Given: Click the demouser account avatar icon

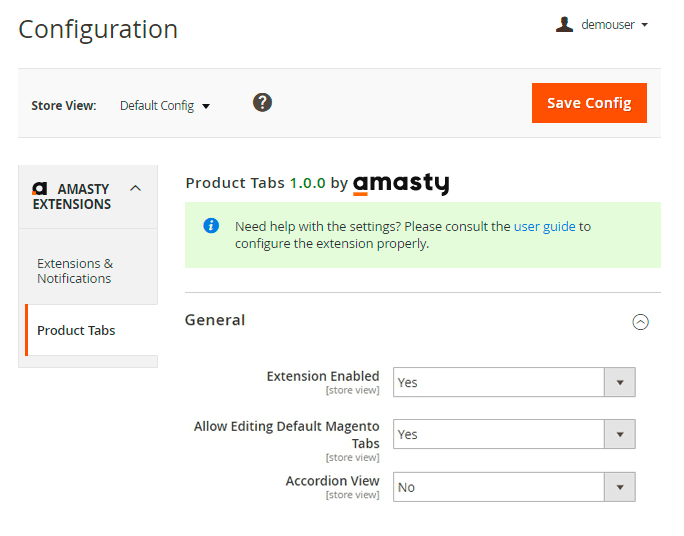Looking at the screenshot, I should pos(565,24).
